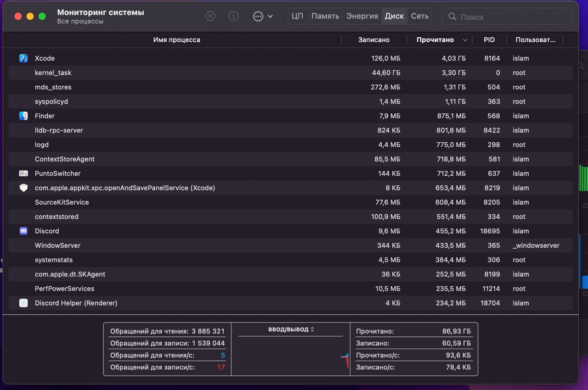Select the mds_stores process row
The image size is (588, 390).
(x=290, y=87)
